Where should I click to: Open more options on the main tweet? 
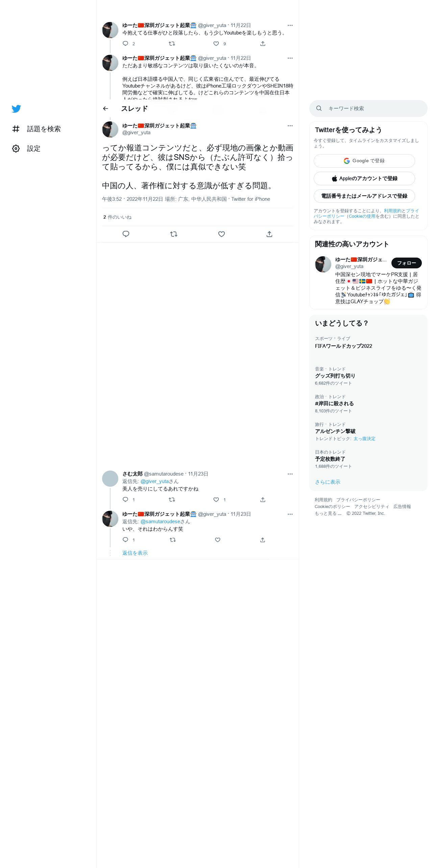point(290,126)
